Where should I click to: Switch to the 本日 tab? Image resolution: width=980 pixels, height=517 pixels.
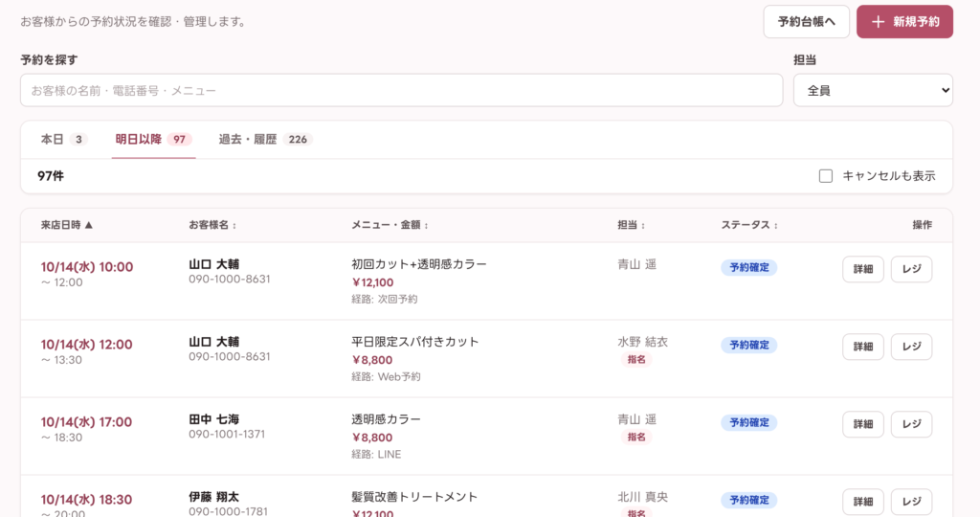(x=64, y=140)
